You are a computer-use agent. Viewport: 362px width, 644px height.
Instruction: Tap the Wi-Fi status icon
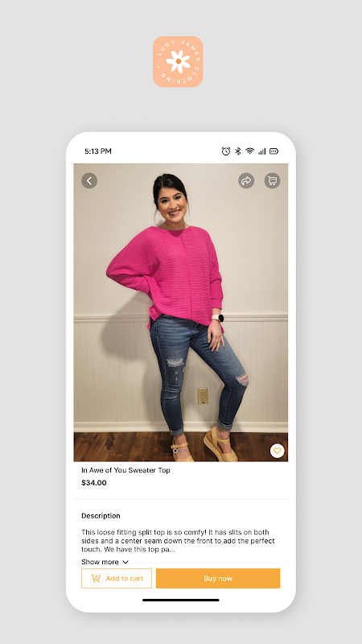tap(249, 151)
